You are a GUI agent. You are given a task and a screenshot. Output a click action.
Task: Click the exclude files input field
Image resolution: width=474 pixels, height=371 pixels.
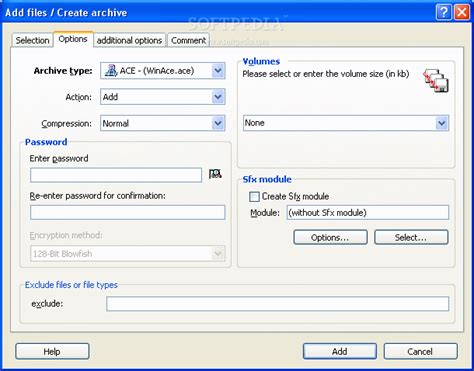click(x=278, y=304)
